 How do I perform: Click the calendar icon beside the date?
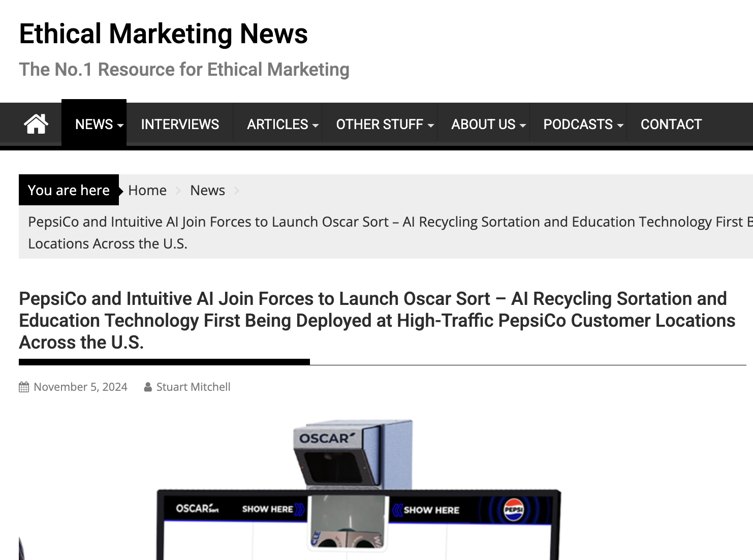tap(24, 387)
